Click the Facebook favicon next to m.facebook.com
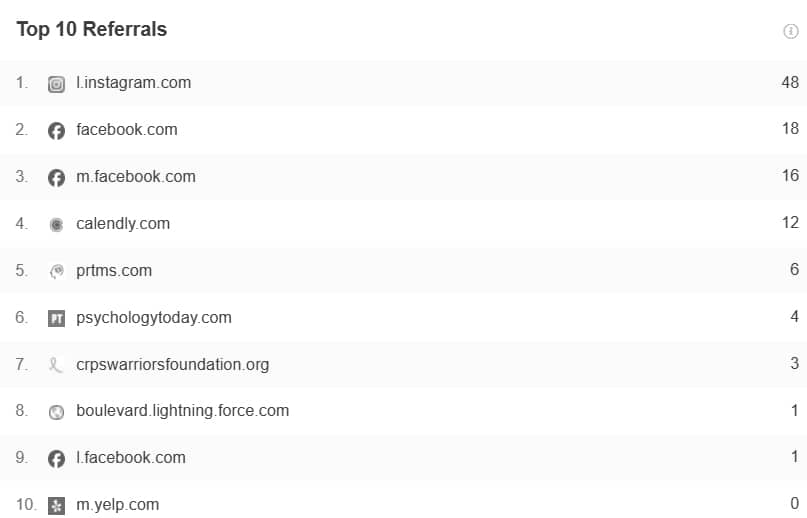The image size is (807, 518). 56,177
